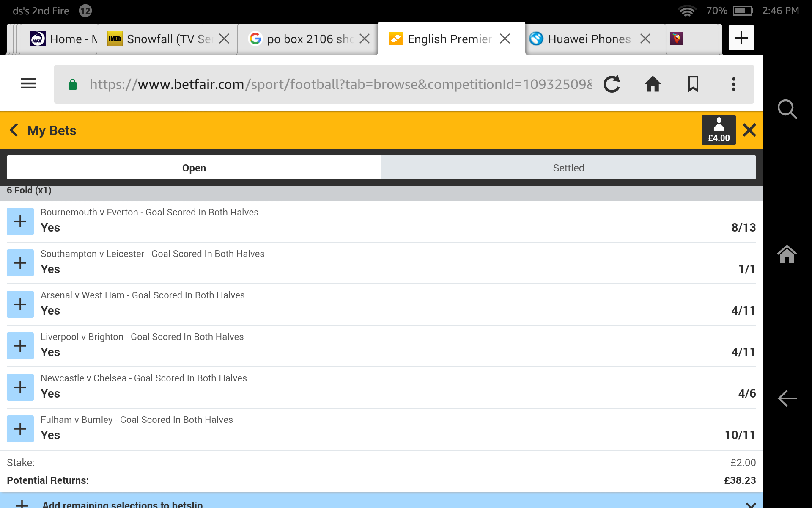
Task: Click the 8/13 odds value
Action: coord(743,227)
